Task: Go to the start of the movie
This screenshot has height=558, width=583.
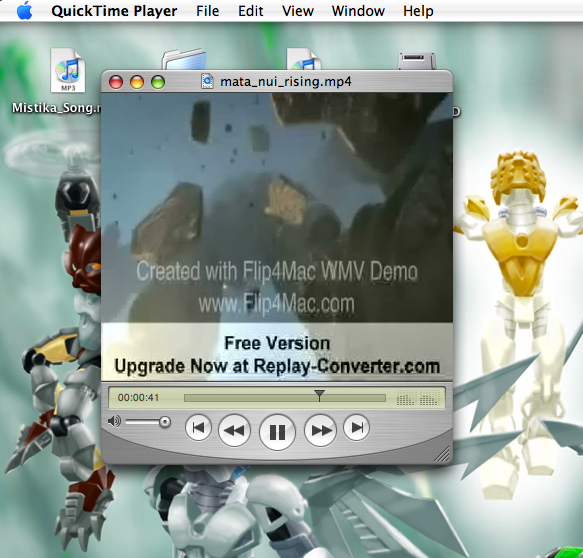Action: [x=198, y=428]
